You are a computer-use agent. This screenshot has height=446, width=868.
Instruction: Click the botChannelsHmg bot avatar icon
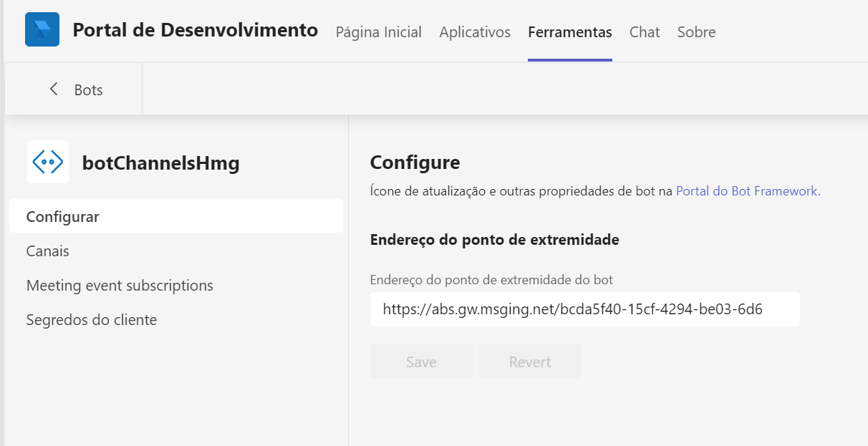click(48, 163)
